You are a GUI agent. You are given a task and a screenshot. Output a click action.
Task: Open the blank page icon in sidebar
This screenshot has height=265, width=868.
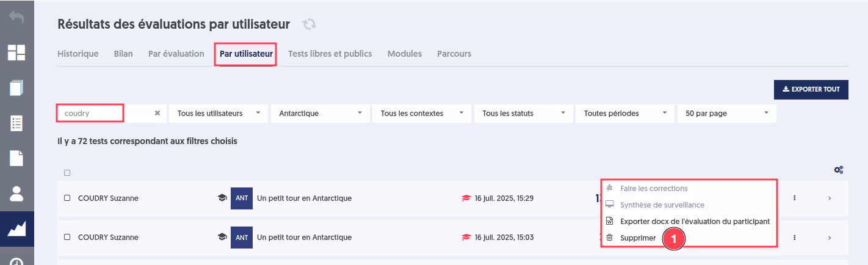pos(16,158)
